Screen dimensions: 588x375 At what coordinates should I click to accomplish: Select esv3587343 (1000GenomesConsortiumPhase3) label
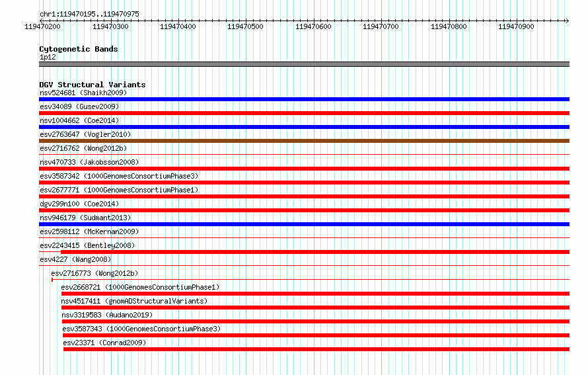coord(142,329)
